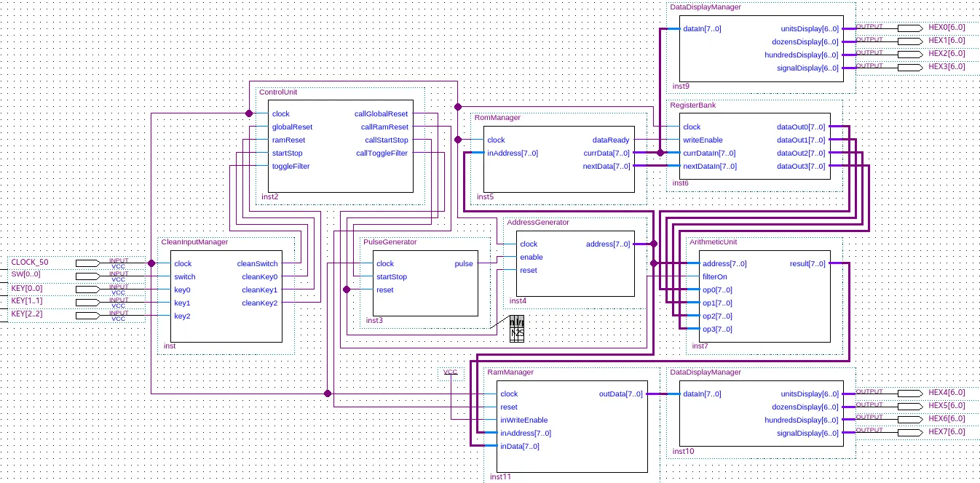Click the dataReady port on RomManager
Image resolution: width=980 pixels, height=483 pixels.
[612, 140]
